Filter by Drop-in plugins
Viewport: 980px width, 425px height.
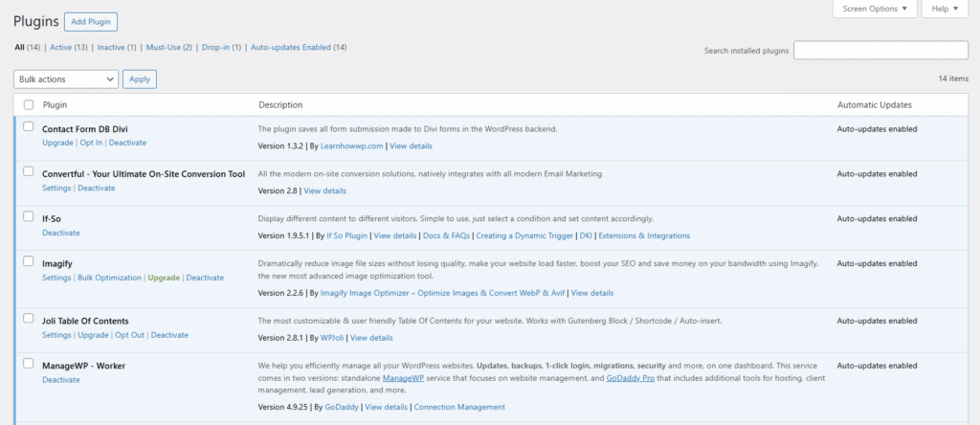(x=215, y=47)
